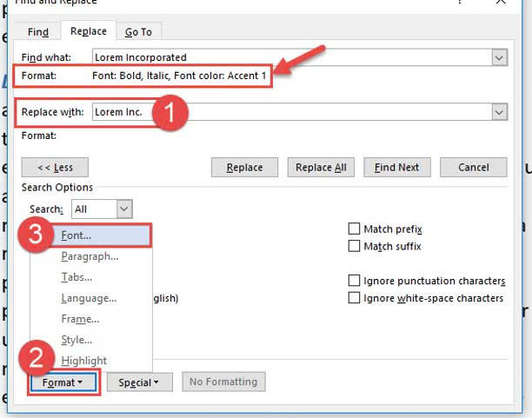Expand the Find what dropdown arrow
The height and width of the screenshot is (418, 532).
(x=499, y=57)
